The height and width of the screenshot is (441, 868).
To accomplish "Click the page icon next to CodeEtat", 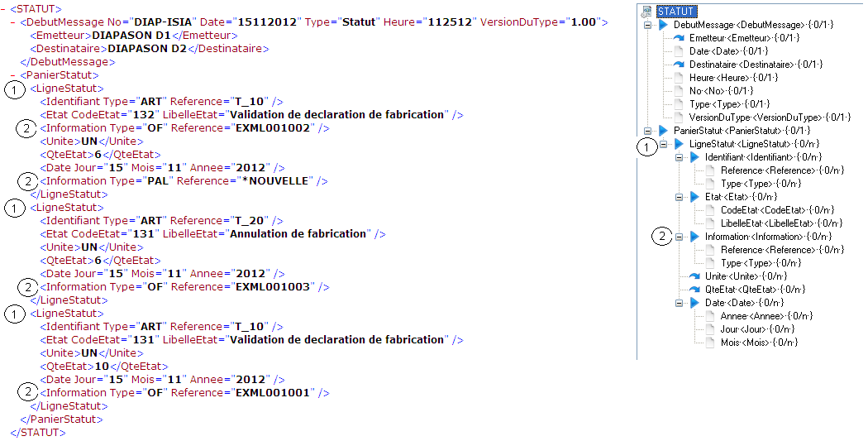I will pyautogui.click(x=711, y=210).
